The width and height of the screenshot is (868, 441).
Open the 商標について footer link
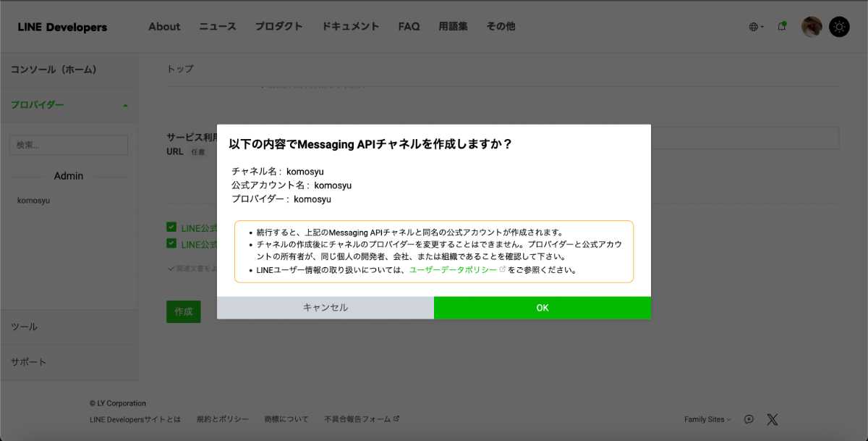[286, 419]
